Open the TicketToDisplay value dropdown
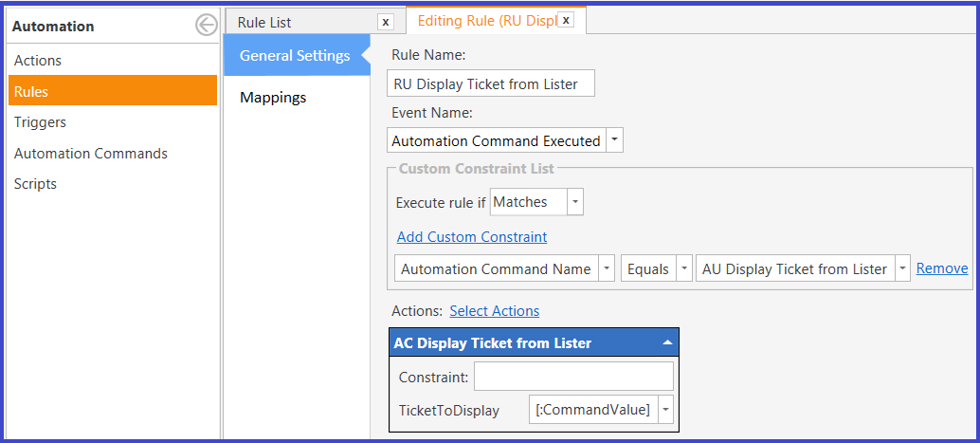The image size is (980, 443). point(667,410)
